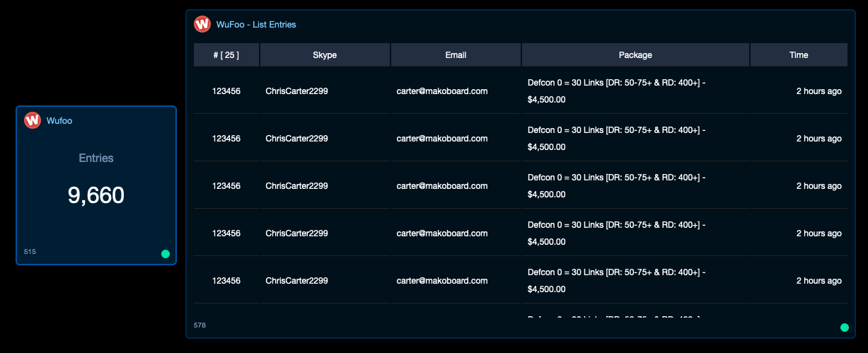Click the logo beside WuFoo - List Entries
The width and height of the screenshot is (868, 353).
pyautogui.click(x=202, y=24)
